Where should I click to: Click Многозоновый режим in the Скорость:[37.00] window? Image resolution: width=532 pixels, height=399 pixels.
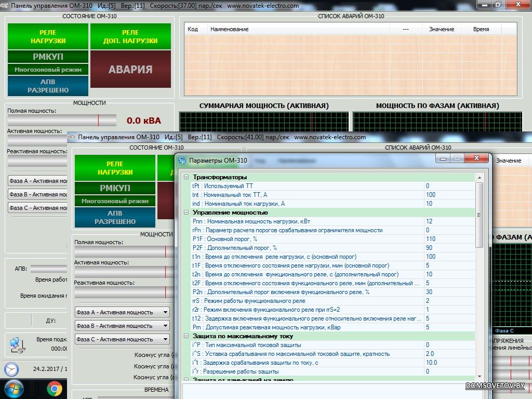[48, 70]
